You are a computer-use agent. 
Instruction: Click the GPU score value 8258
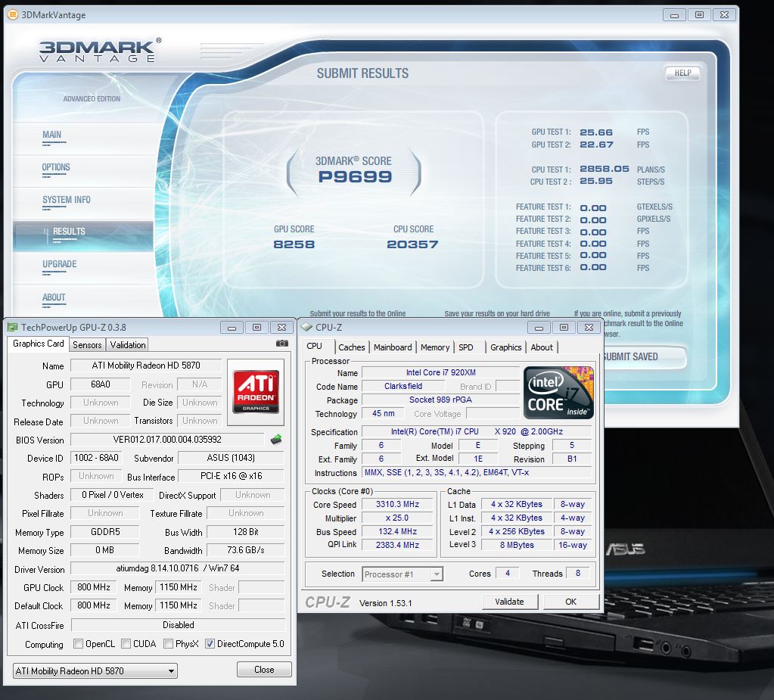pyautogui.click(x=294, y=244)
